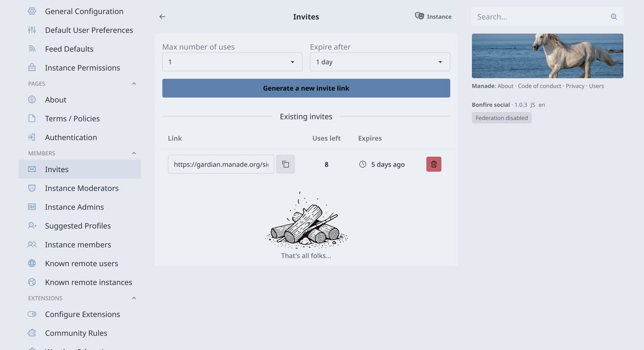Click the Uses left column header
The image size is (644, 350).
point(327,138)
